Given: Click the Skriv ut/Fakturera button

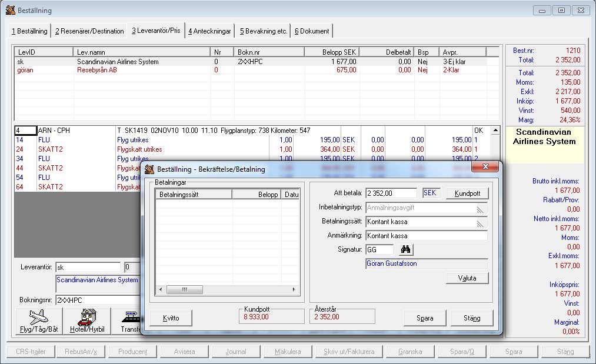Looking at the screenshot, I should tap(349, 352).
